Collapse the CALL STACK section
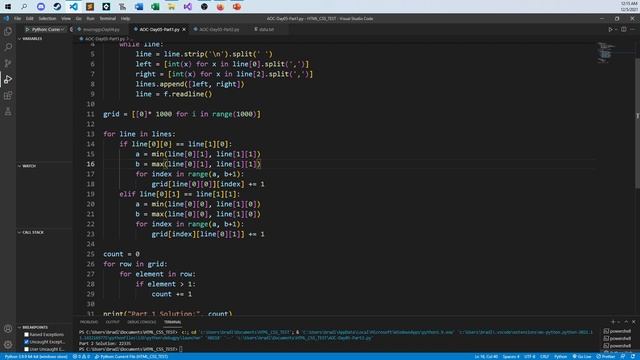 point(31,232)
